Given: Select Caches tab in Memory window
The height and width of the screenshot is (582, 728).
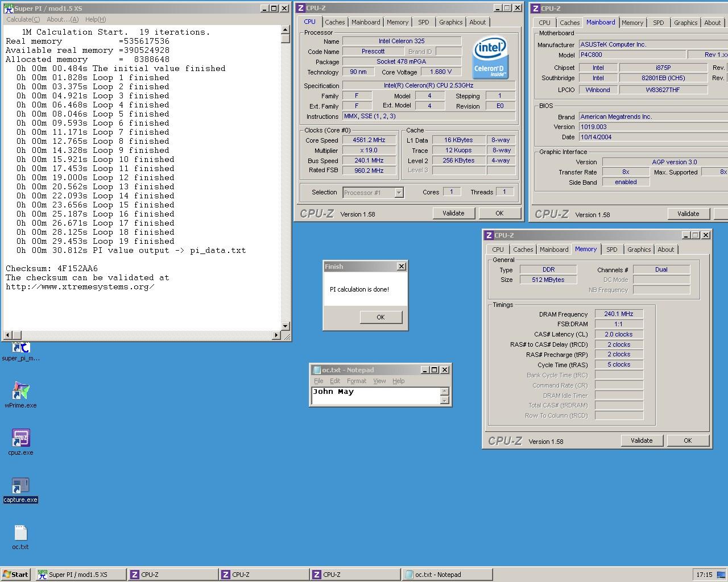Looking at the screenshot, I should (x=523, y=250).
